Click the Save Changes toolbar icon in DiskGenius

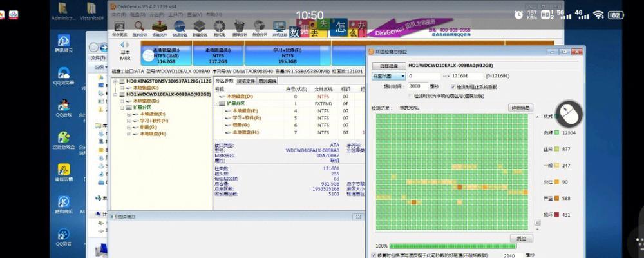(x=120, y=28)
